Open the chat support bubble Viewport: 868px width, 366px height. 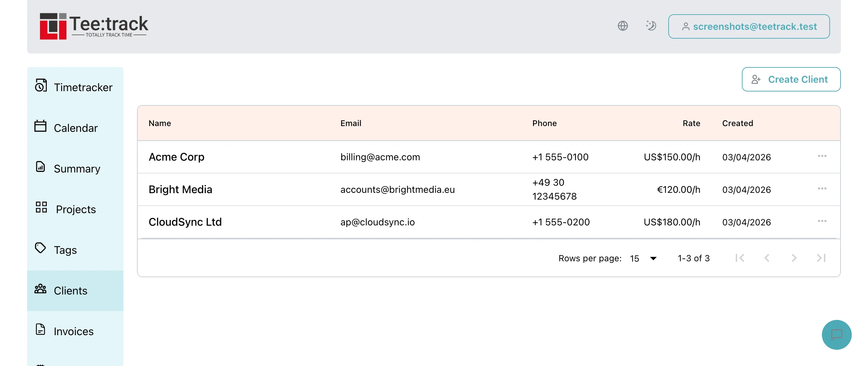836,335
